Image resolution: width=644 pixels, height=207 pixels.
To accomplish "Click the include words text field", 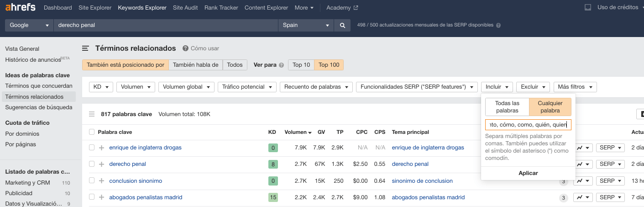I will (528, 124).
